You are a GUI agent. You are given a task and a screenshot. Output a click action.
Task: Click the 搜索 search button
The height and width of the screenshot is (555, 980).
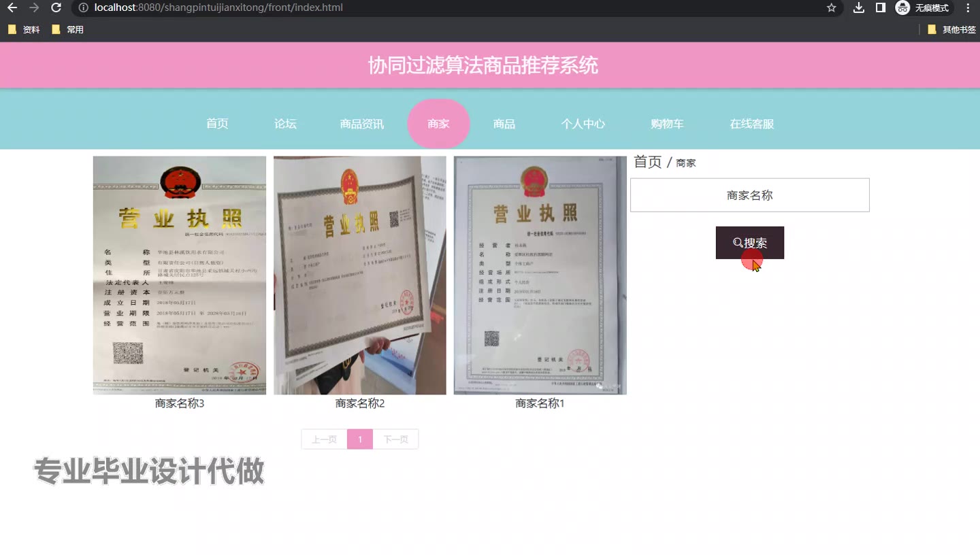click(750, 243)
